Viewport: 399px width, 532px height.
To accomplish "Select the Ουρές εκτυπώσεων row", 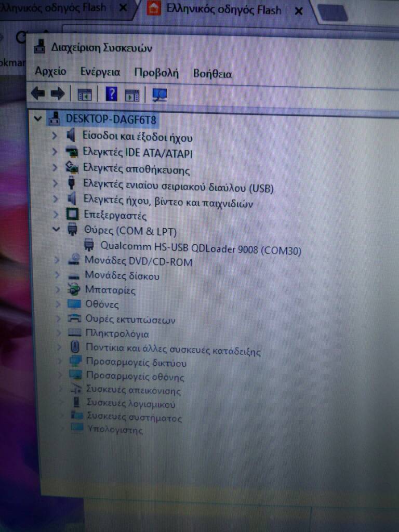I will click(130, 320).
